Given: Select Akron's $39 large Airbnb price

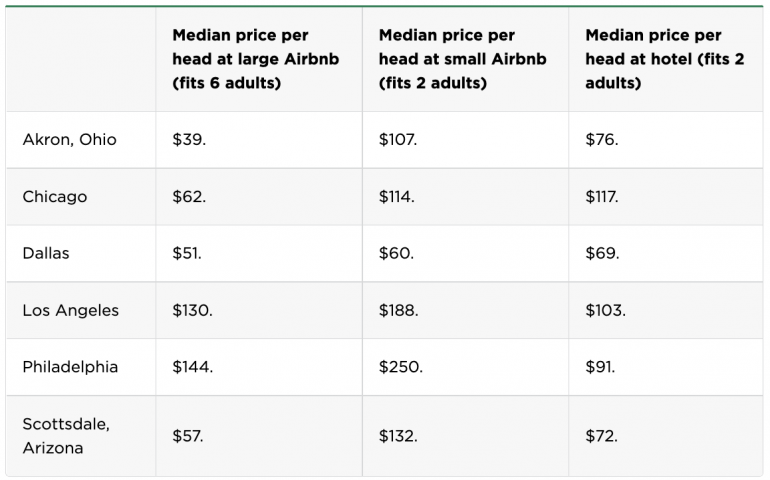Looking at the screenshot, I should (x=189, y=140).
